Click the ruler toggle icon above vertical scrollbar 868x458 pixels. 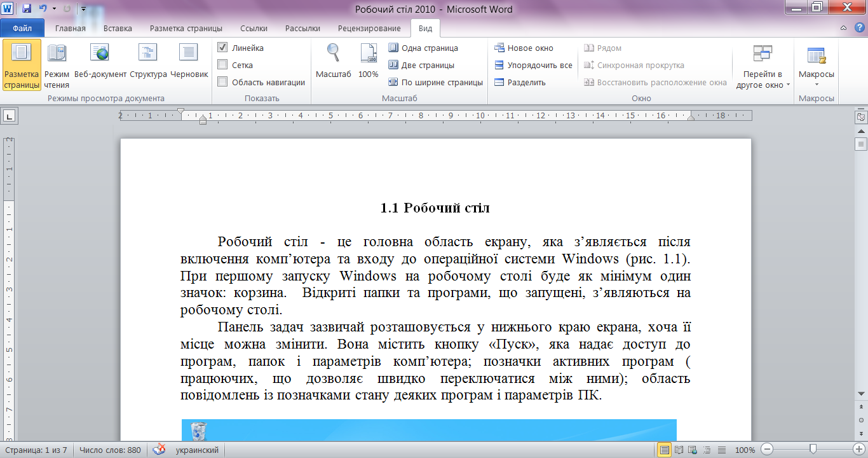click(x=861, y=117)
